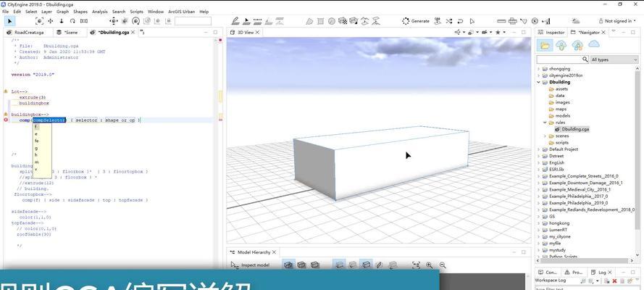Screen dimensions: 644x290
Task: Click the play-shaped Run script icon
Action: [x=472, y=21]
